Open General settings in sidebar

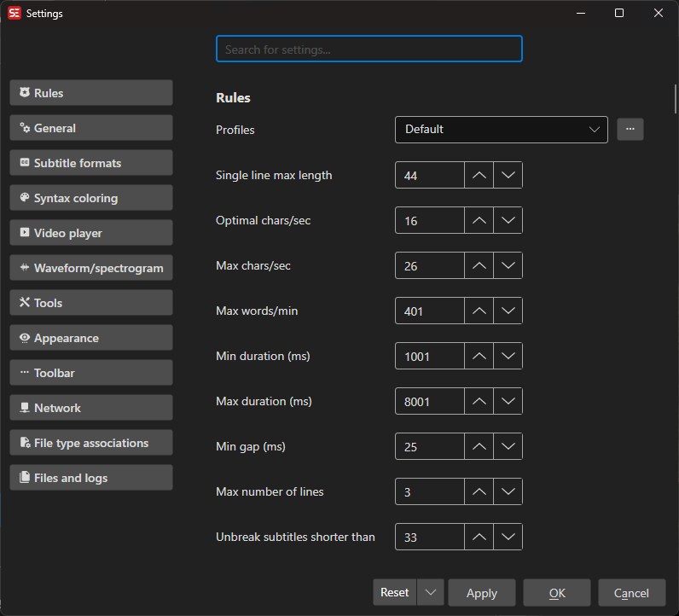[x=91, y=128]
